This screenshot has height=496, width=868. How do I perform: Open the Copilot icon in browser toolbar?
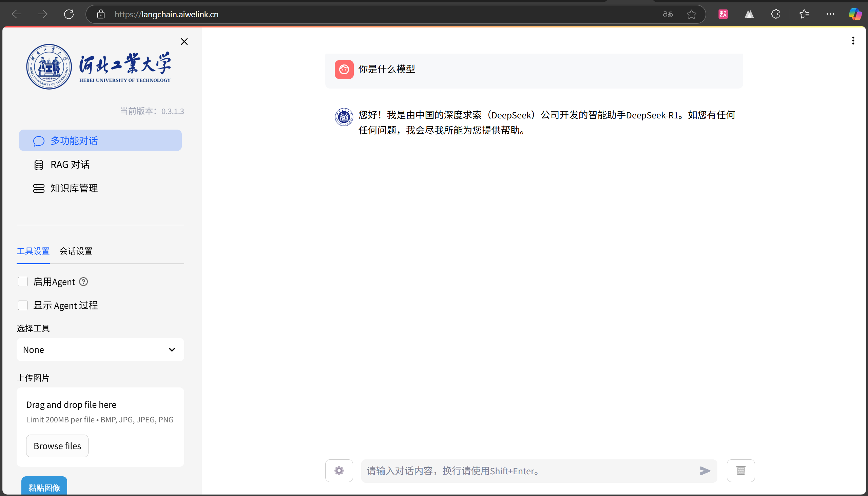[x=855, y=14]
